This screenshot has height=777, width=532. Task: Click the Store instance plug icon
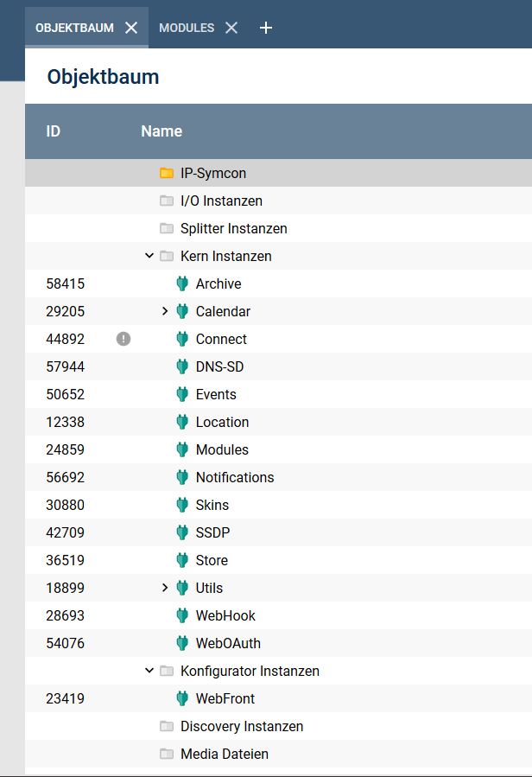[182, 560]
